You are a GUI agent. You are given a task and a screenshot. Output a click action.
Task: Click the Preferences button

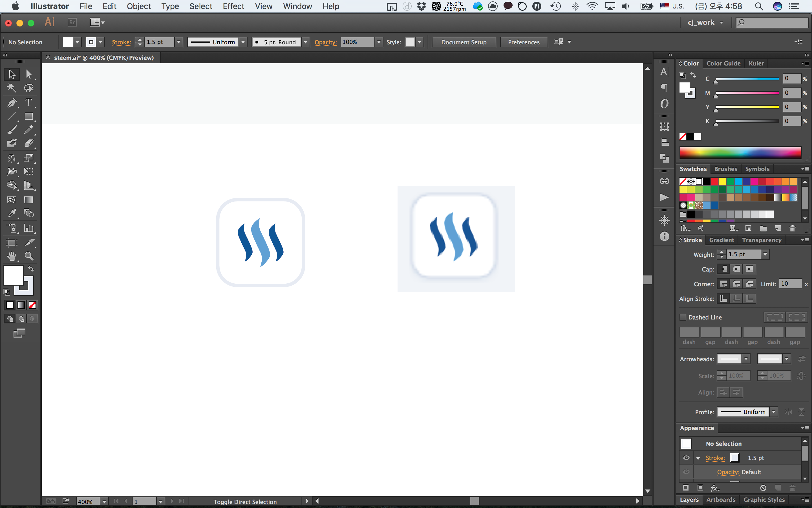(x=524, y=42)
